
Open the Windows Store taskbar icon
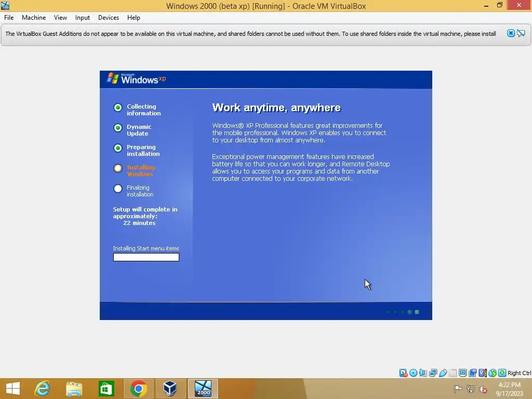click(106, 389)
